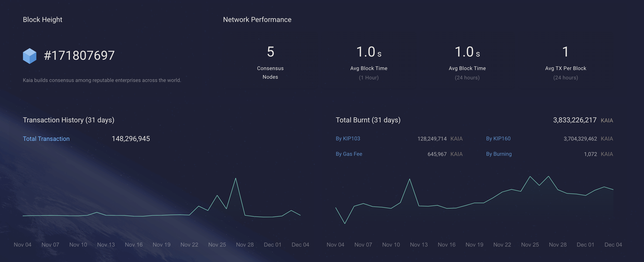Click the Avg TX Per Block value 1
Screen dimensions: 644x262
[x=566, y=52]
